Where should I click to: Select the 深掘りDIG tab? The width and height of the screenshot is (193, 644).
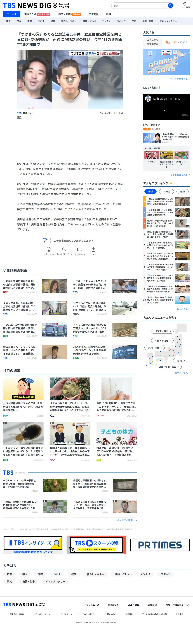tap(37, 14)
